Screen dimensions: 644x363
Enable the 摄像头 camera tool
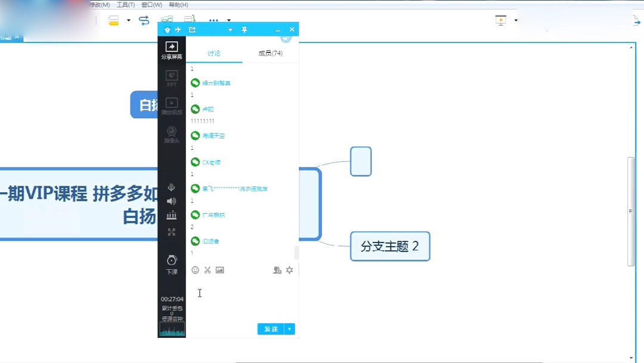click(171, 133)
